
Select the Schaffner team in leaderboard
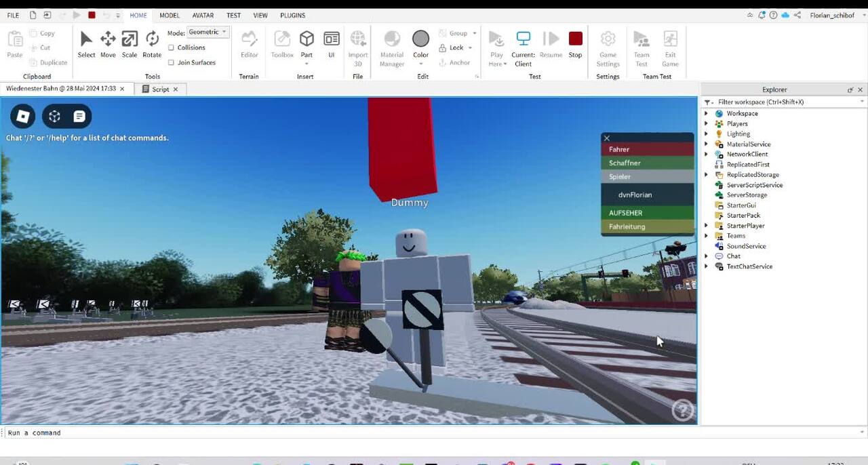(648, 163)
